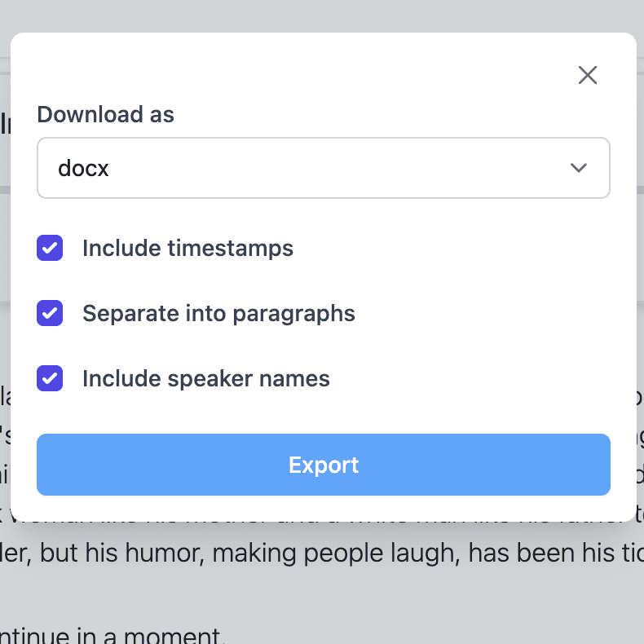
Task: Click the Separate into paragraphs label
Action: click(x=218, y=313)
